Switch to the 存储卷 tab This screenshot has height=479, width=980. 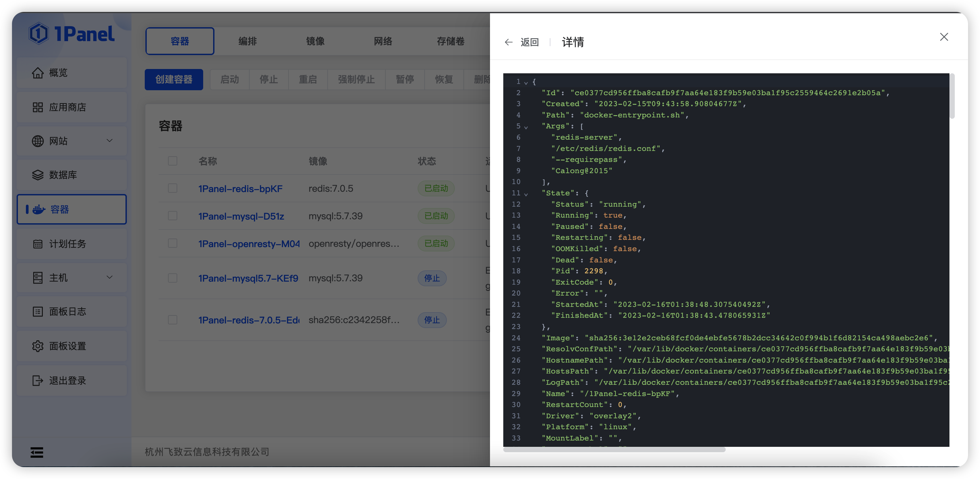click(x=450, y=41)
